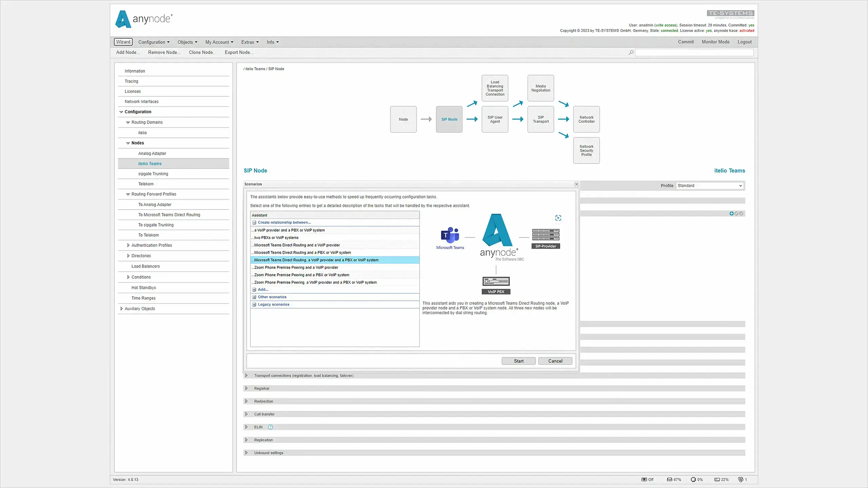
Task: Open the Extras menu
Action: 250,42
